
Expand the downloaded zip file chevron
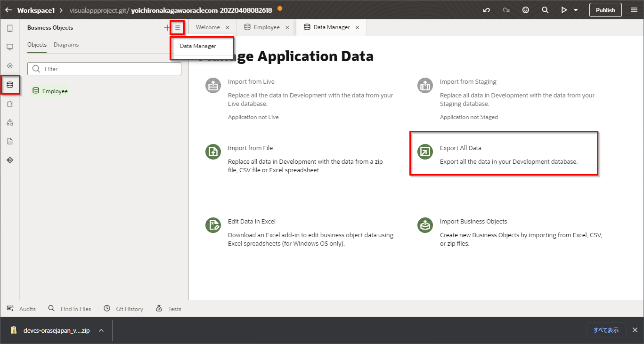tap(101, 330)
